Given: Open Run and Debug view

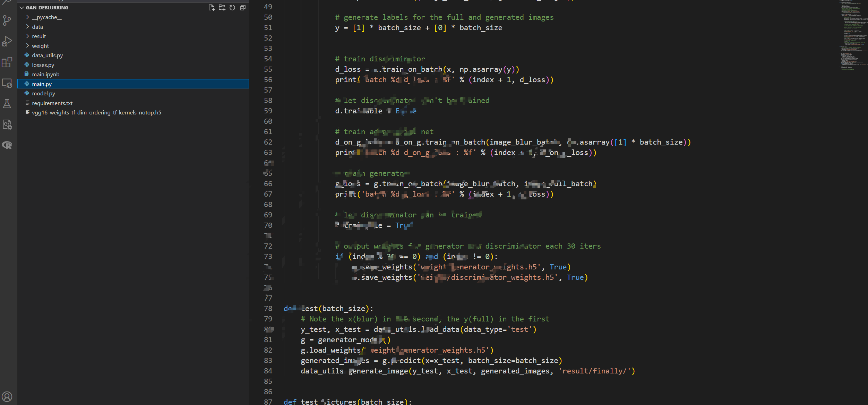Looking at the screenshot, I should pos(7,41).
